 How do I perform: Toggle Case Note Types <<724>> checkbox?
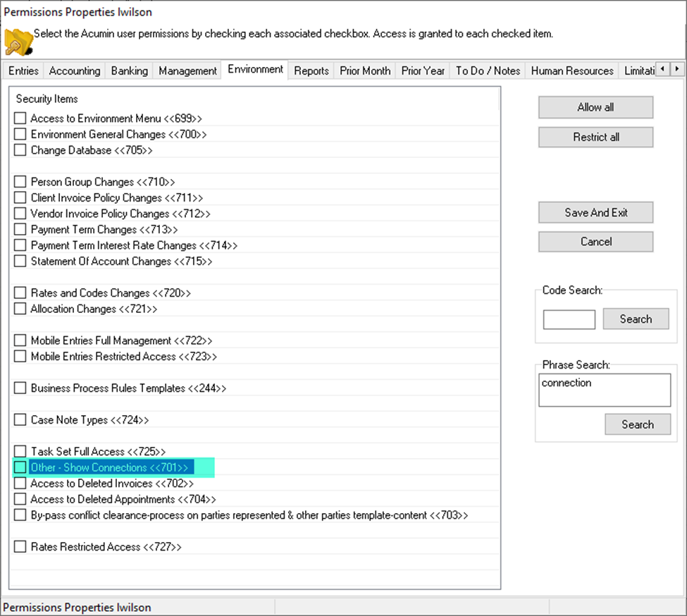pos(20,420)
